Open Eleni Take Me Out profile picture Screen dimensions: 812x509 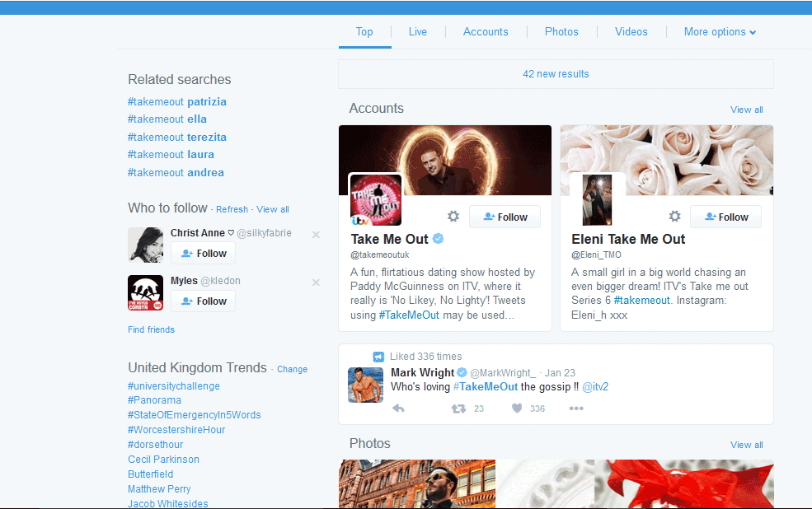click(x=597, y=199)
